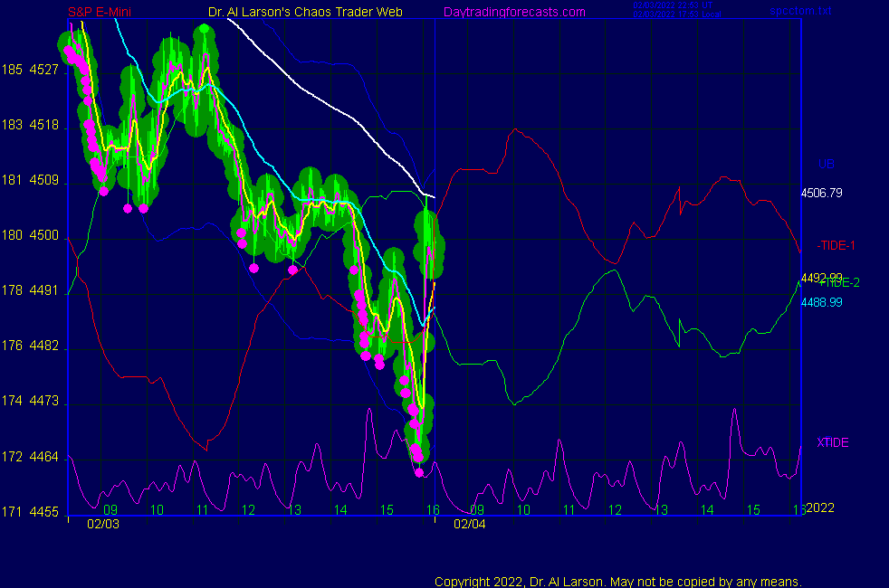Click the "02/03/2022 22:53 UT" timestamp
Image resolution: width=889 pixels, height=588 pixels.
click(x=673, y=5)
